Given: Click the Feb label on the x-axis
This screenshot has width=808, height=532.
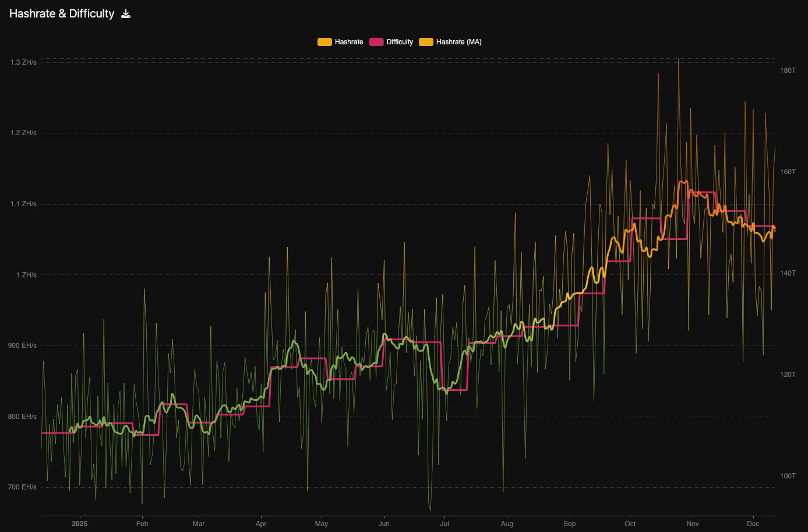Looking at the screenshot, I should click(x=142, y=524).
